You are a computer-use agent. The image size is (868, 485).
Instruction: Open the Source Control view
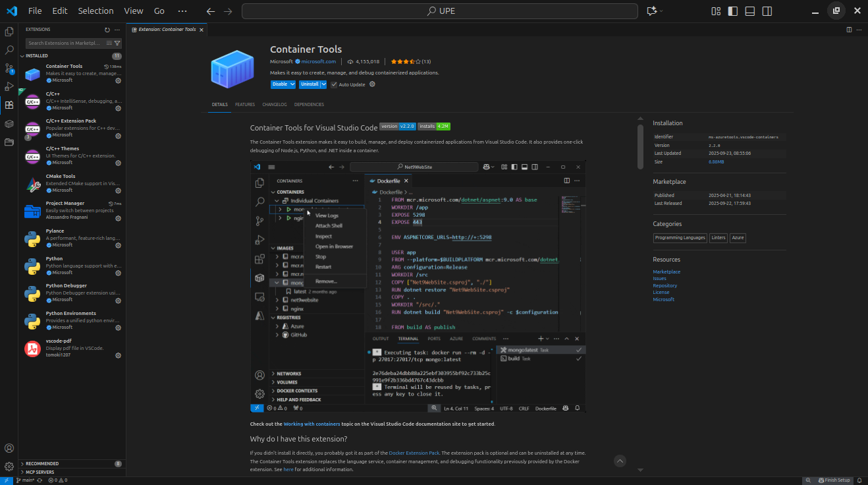click(9, 68)
